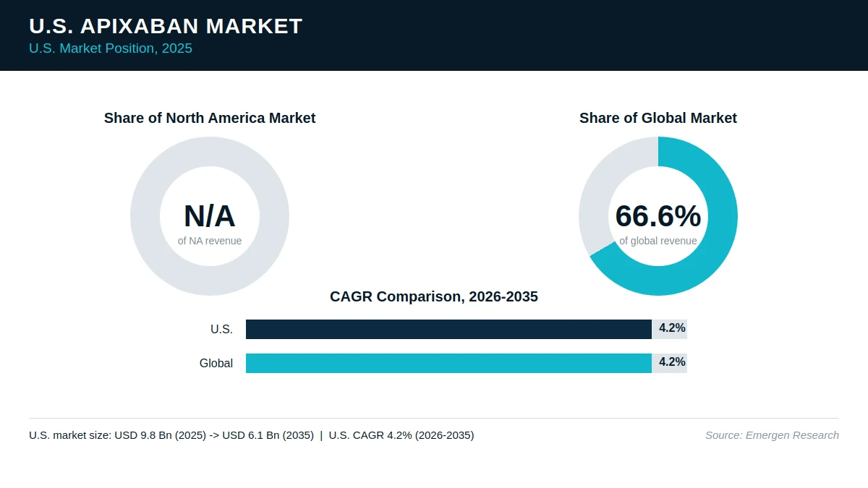Click the Source: Emergen Research credit
Image resolution: width=868 pixels, height=488 pixels.
click(772, 435)
